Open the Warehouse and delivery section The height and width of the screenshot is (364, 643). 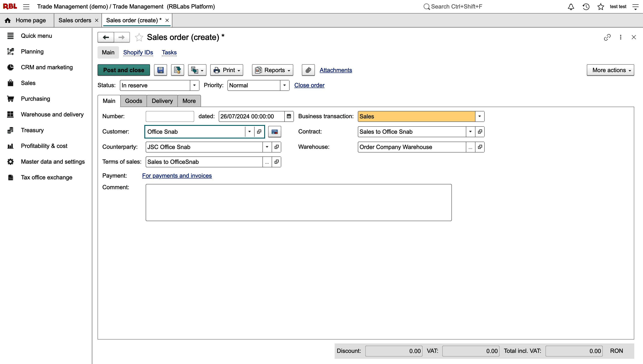52,114
